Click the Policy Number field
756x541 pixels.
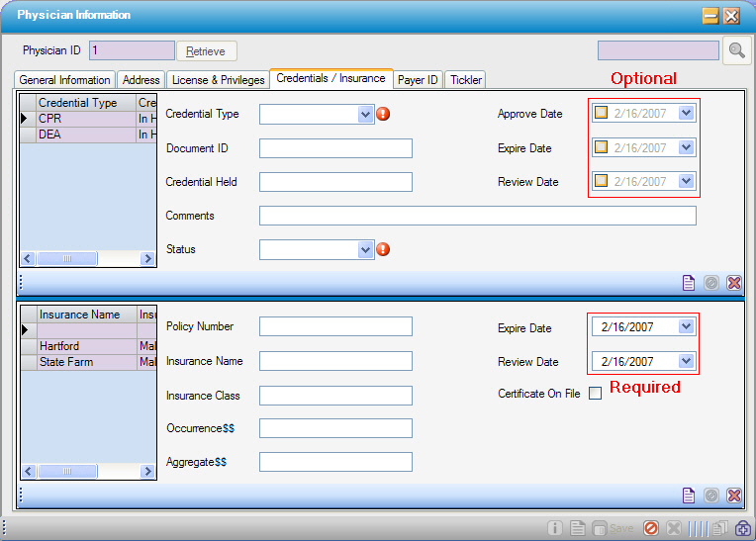click(335, 326)
